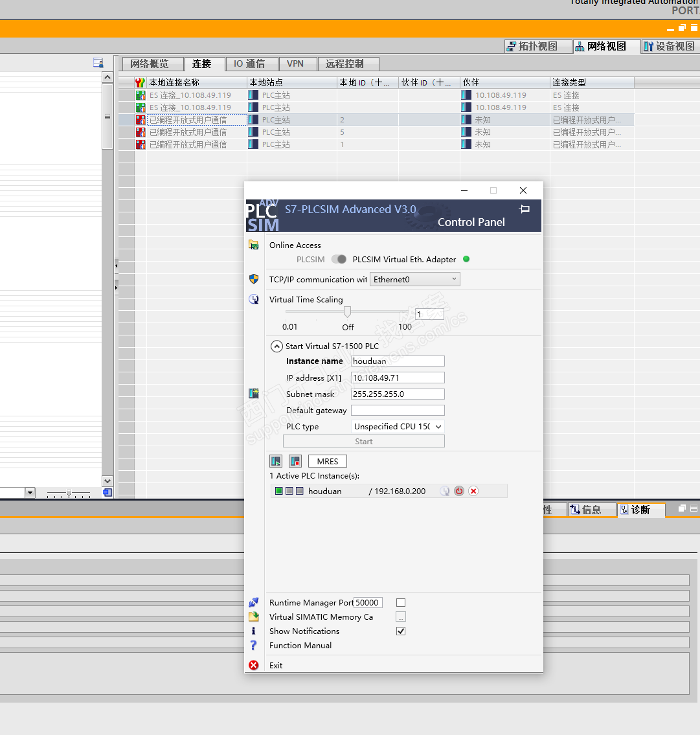The height and width of the screenshot is (735, 700).
Task: Pin the PLCSIM control panel window
Action: pos(525,209)
